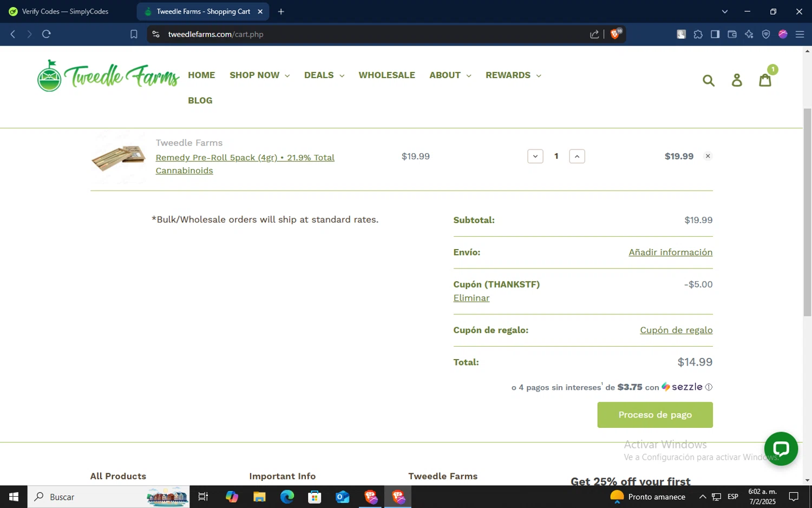
Task: Open Outlook from the taskbar
Action: (x=343, y=497)
